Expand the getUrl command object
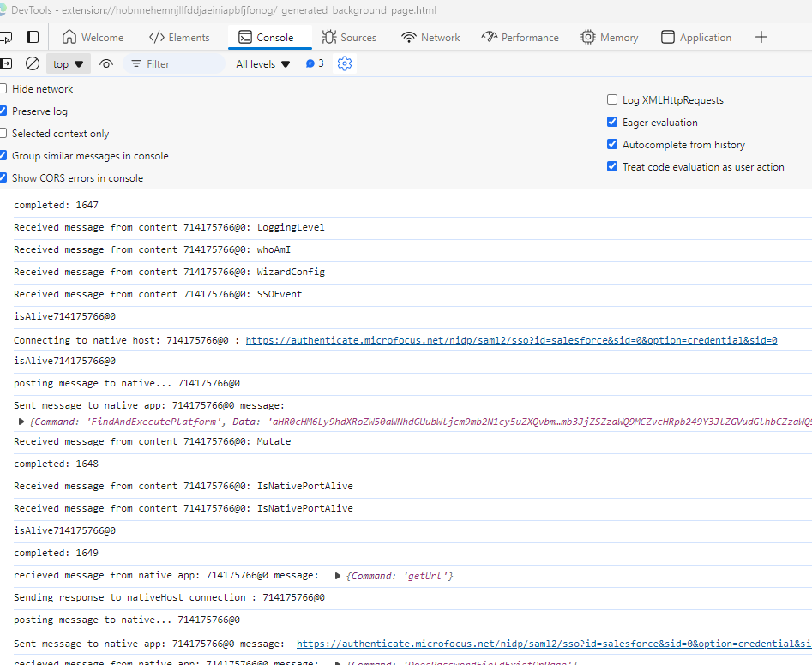 (338, 576)
